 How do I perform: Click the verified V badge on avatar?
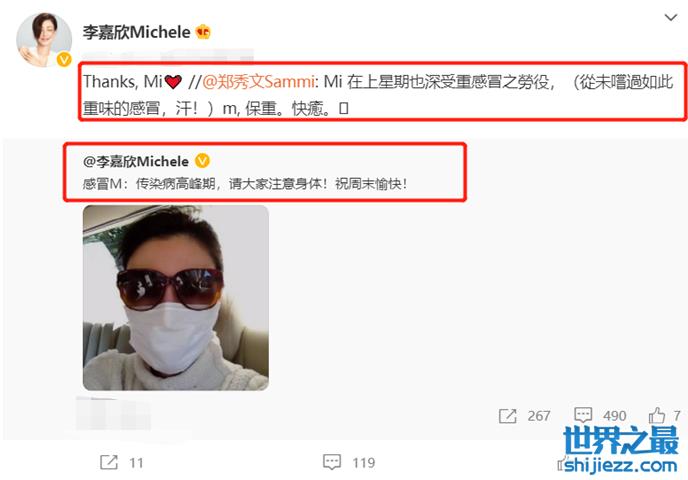coord(64,59)
